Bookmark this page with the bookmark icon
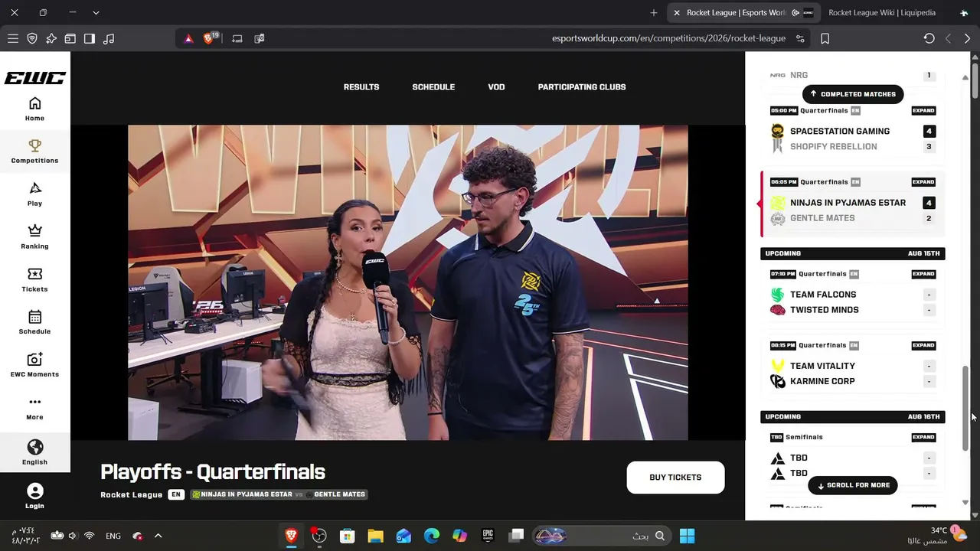 (825, 38)
